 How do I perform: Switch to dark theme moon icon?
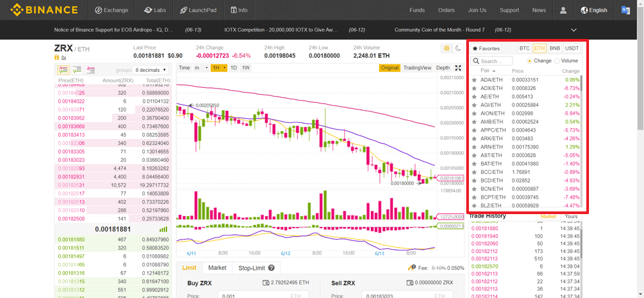[458, 48]
